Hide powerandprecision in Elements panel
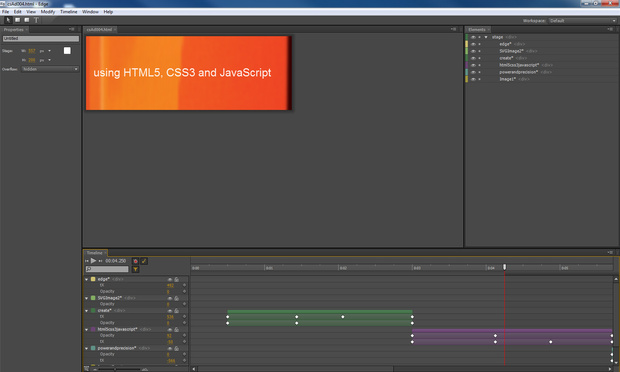Viewport: 620px width, 372px height. pyautogui.click(x=473, y=72)
